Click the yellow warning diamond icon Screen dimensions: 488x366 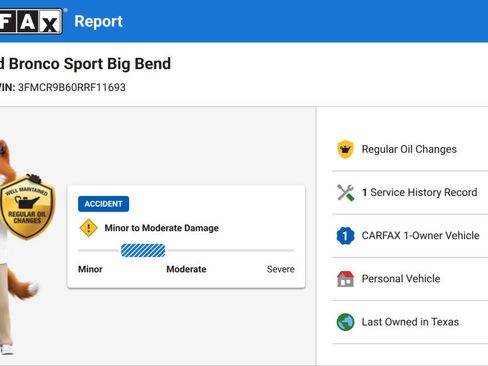[x=88, y=228]
